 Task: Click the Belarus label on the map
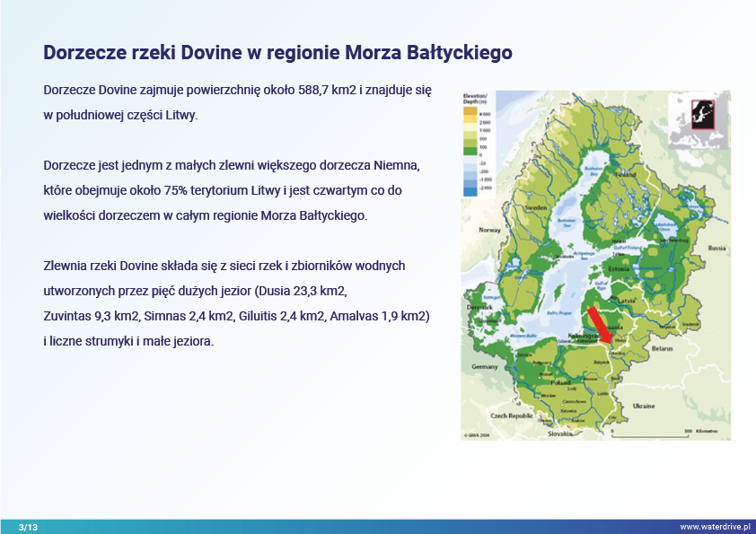coord(663,346)
